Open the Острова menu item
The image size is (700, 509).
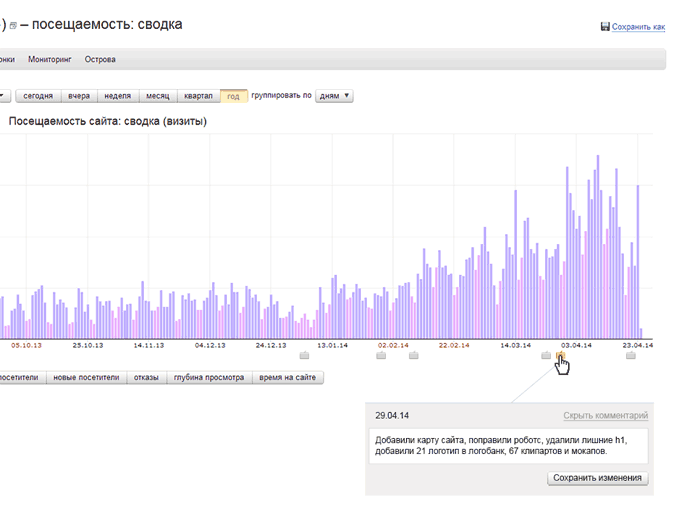[x=100, y=60]
